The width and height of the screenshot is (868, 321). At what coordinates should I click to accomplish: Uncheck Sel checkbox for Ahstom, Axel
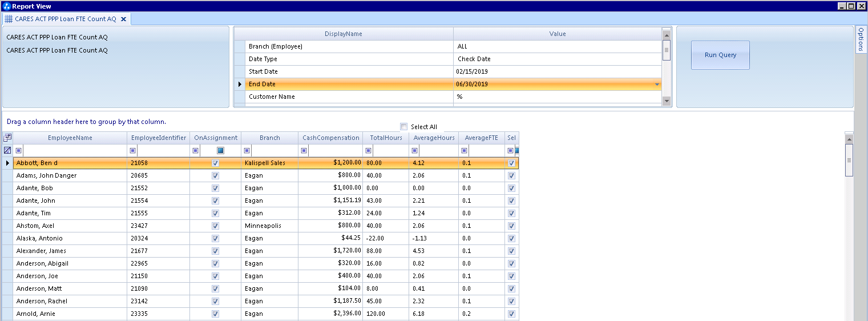(511, 226)
